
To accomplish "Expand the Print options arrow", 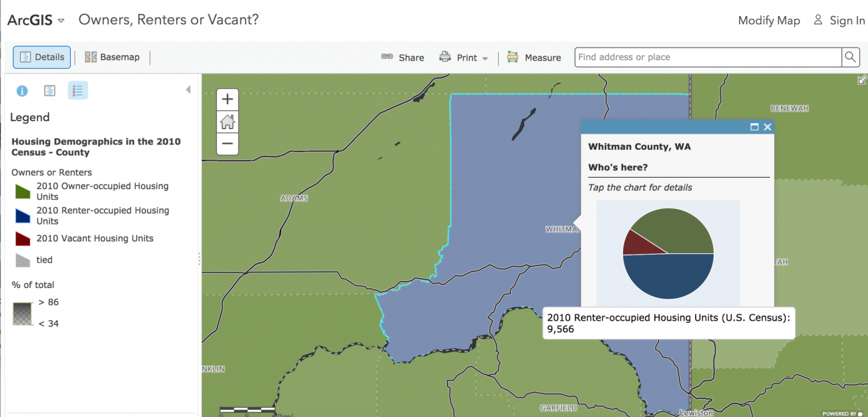I will point(485,59).
